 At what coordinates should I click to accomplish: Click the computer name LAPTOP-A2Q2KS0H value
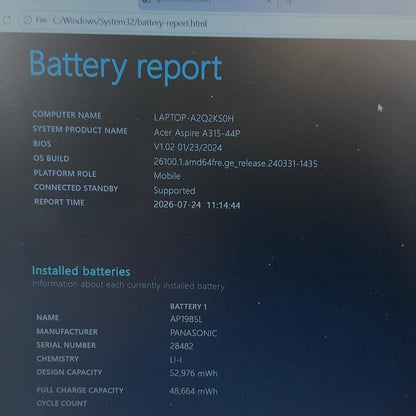tap(194, 118)
